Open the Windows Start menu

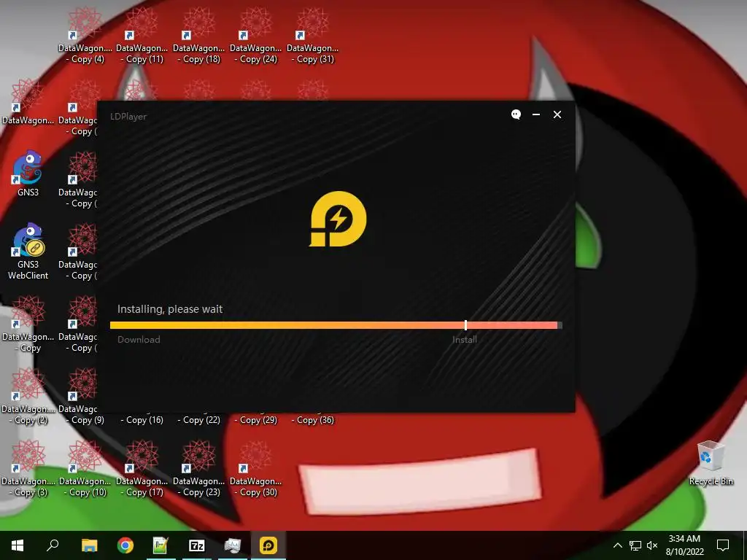[x=18, y=545]
